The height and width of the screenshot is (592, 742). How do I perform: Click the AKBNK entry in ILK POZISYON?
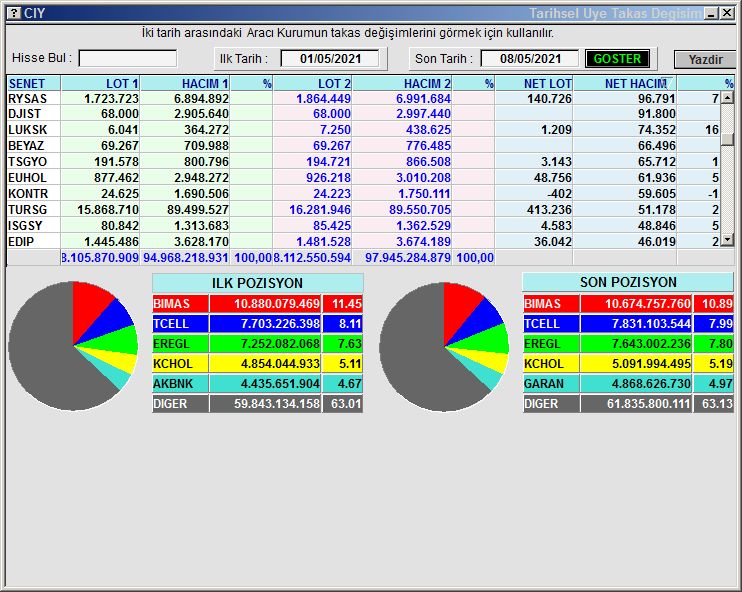[257, 384]
